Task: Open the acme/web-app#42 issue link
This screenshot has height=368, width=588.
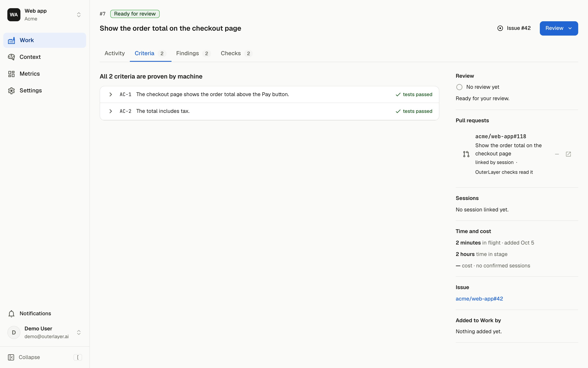Action: click(479, 299)
